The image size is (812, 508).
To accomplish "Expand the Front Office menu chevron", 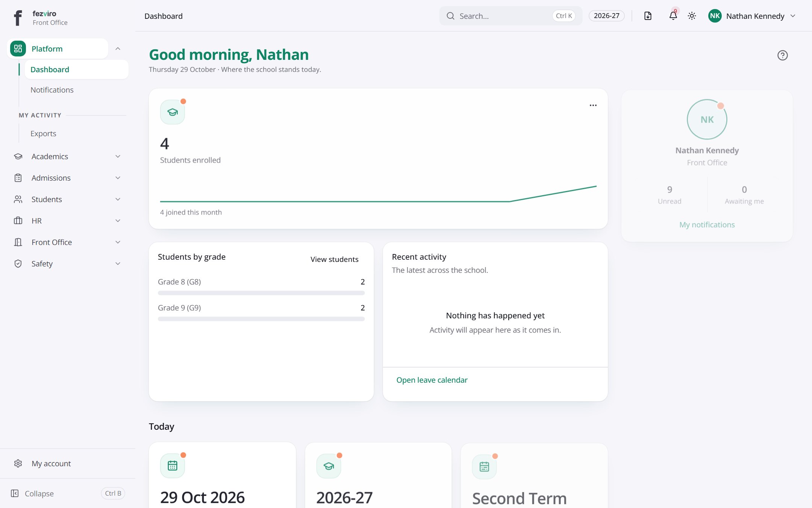I will pyautogui.click(x=118, y=242).
